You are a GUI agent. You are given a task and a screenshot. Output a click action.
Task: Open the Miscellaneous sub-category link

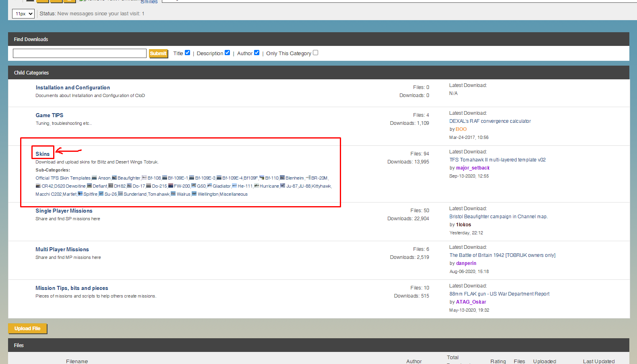click(234, 194)
